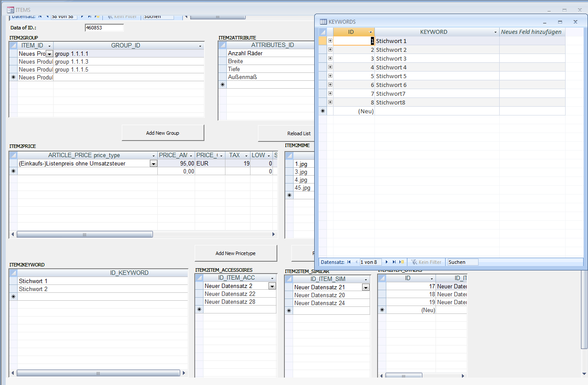Jump to last record in KEYWORDS navigator
The image size is (588, 385).
tap(394, 262)
